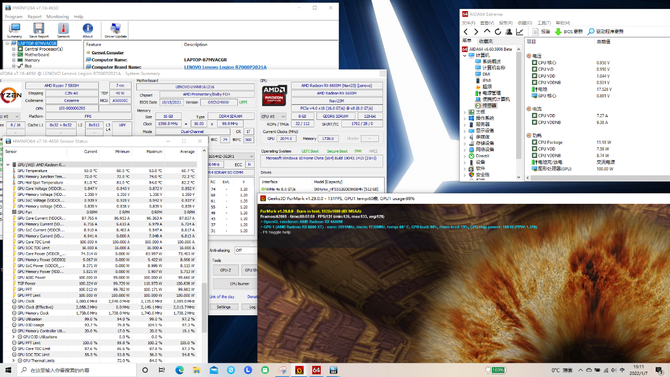Click the GPU-Z button under Tools
Image resolution: width=670 pixels, height=377 pixels.
point(225,270)
